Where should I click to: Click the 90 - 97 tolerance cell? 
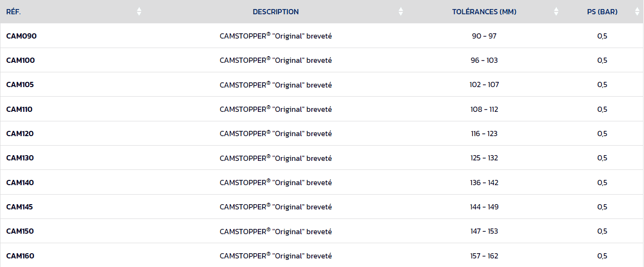[x=484, y=36]
